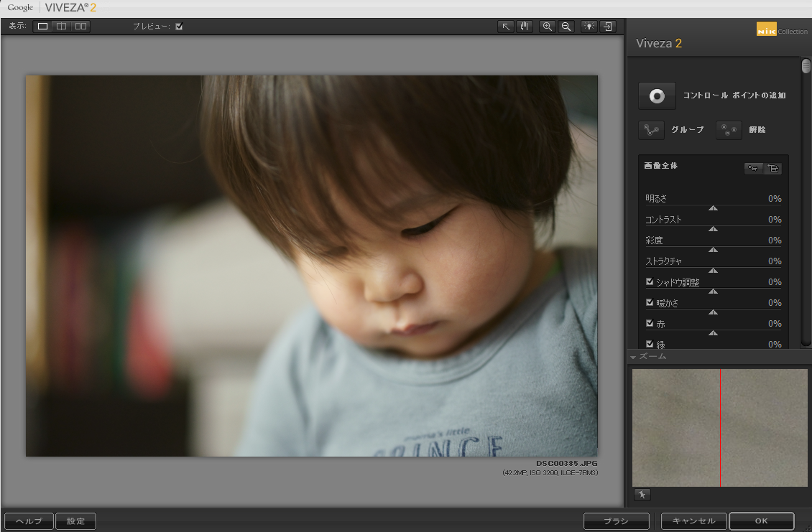Switch to split preview view mode
This screenshot has height=532, width=812.
(x=62, y=27)
